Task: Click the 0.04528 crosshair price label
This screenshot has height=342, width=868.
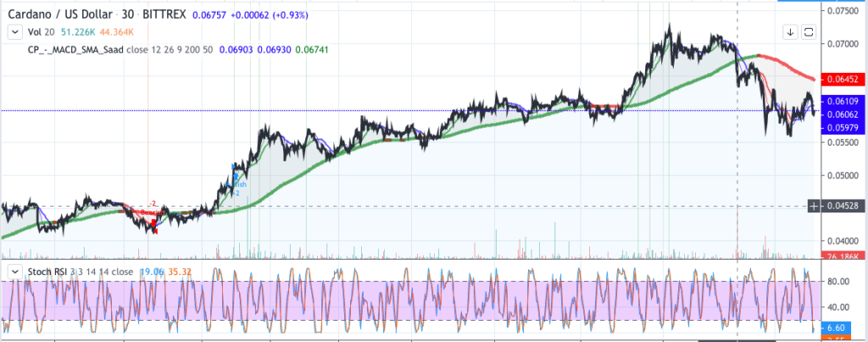Action: tap(842, 207)
